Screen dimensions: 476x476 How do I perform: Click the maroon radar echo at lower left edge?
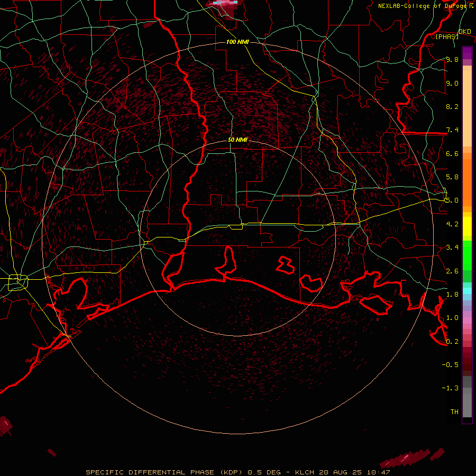[5, 425]
